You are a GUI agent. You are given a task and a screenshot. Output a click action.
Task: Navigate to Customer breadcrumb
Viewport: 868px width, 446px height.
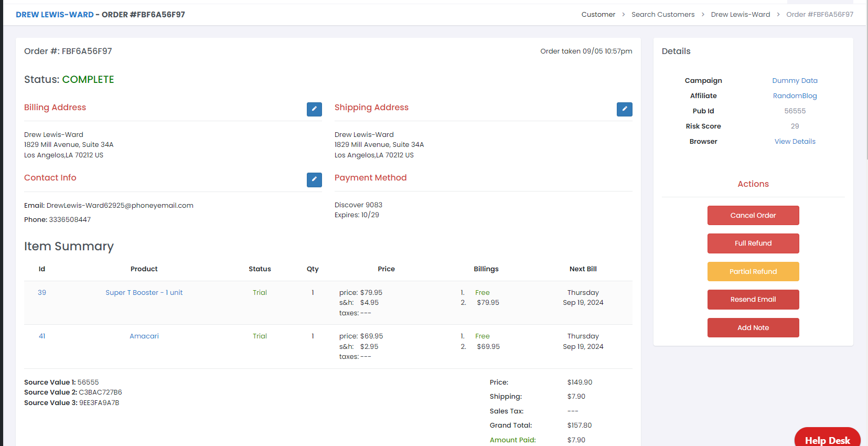coord(598,15)
